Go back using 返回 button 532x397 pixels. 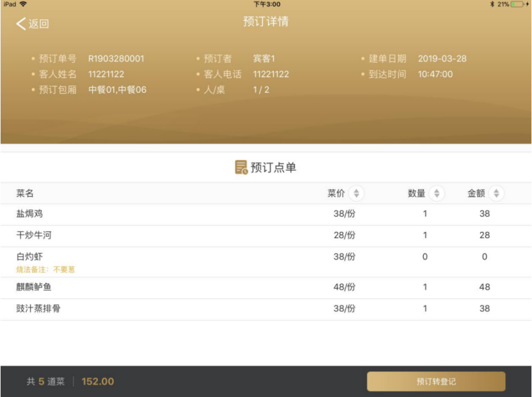[33, 24]
